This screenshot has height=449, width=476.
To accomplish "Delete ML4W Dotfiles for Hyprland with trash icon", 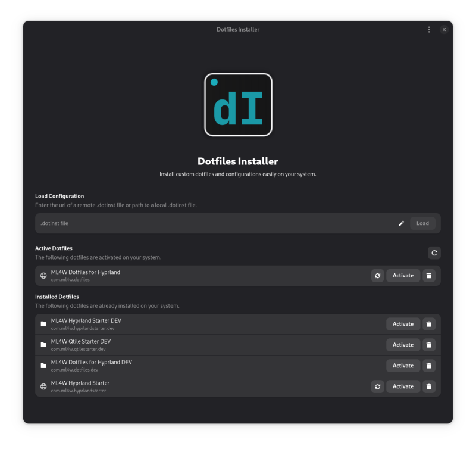I will tap(429, 275).
